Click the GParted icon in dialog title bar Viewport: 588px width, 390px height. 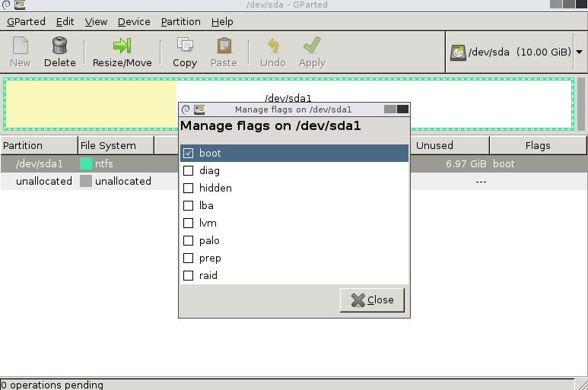point(199,109)
